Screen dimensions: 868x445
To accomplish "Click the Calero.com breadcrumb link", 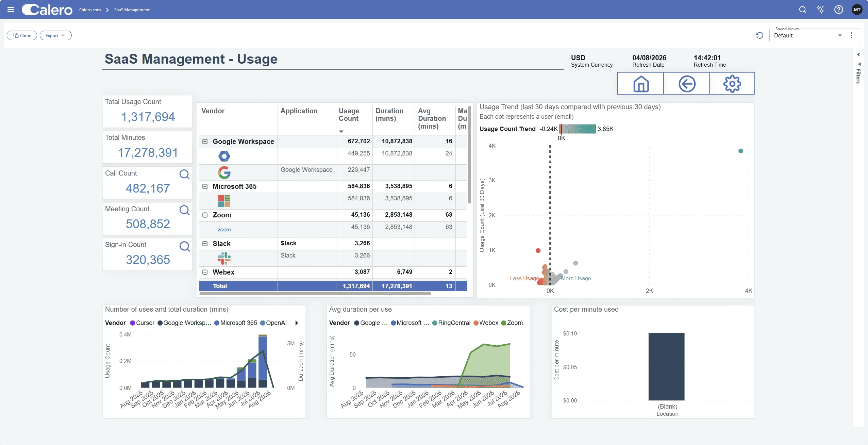I will [90, 10].
